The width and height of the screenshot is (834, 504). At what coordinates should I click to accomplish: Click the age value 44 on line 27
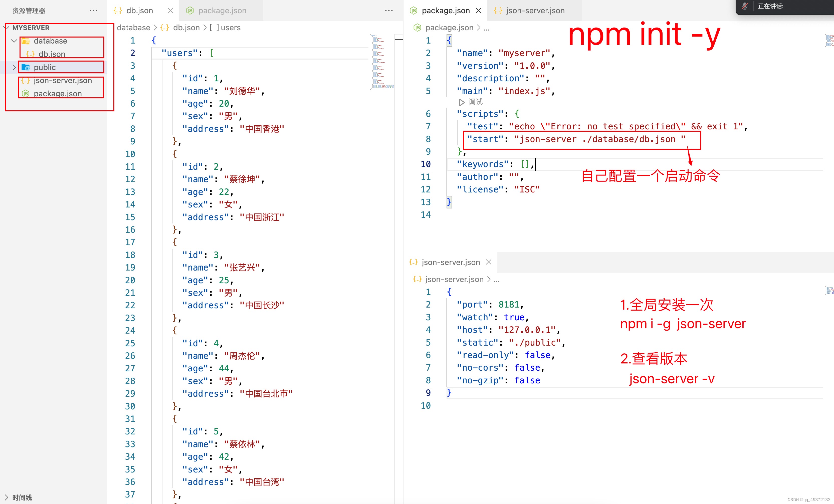[224, 368]
